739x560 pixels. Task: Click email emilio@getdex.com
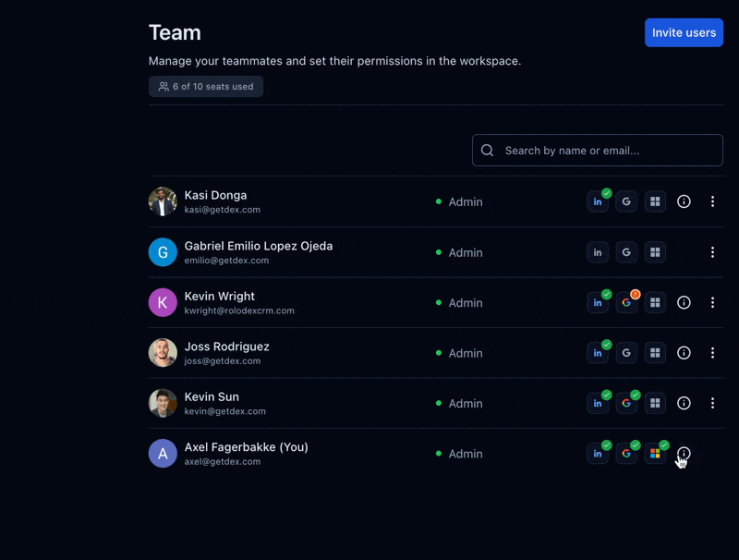point(226,261)
